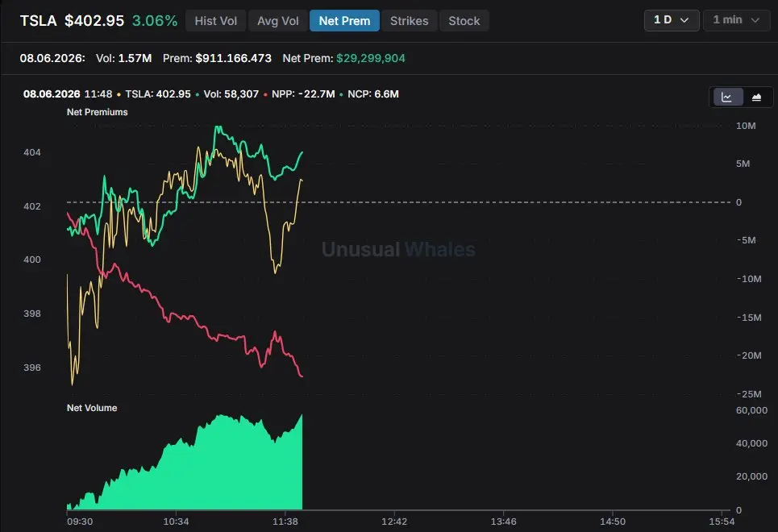
Task: Click the red NPP legend dot
Action: tap(265, 94)
